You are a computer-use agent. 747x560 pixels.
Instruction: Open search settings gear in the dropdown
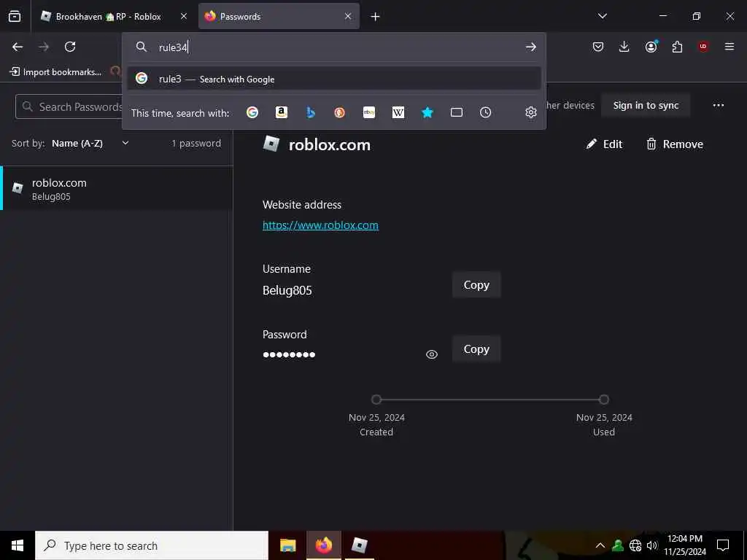click(x=531, y=112)
